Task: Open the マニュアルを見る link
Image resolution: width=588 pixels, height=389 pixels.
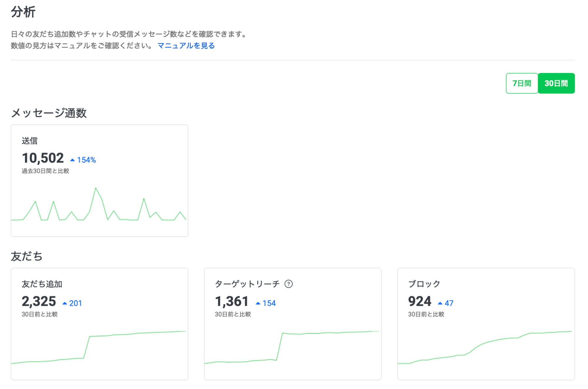Action: (186, 46)
